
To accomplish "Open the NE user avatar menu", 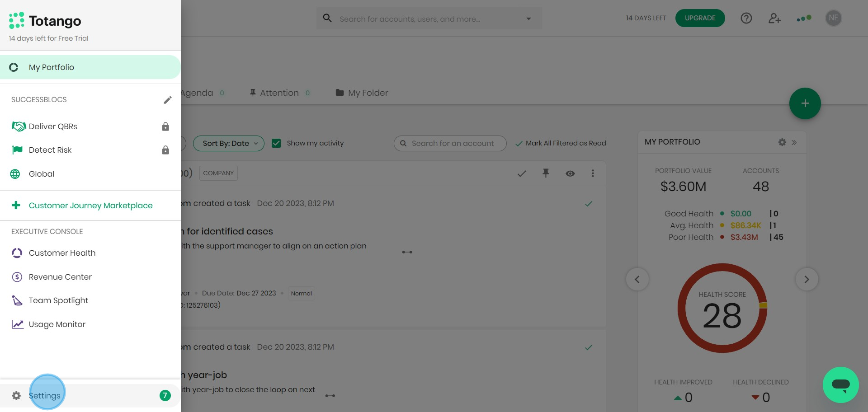I will click(834, 18).
